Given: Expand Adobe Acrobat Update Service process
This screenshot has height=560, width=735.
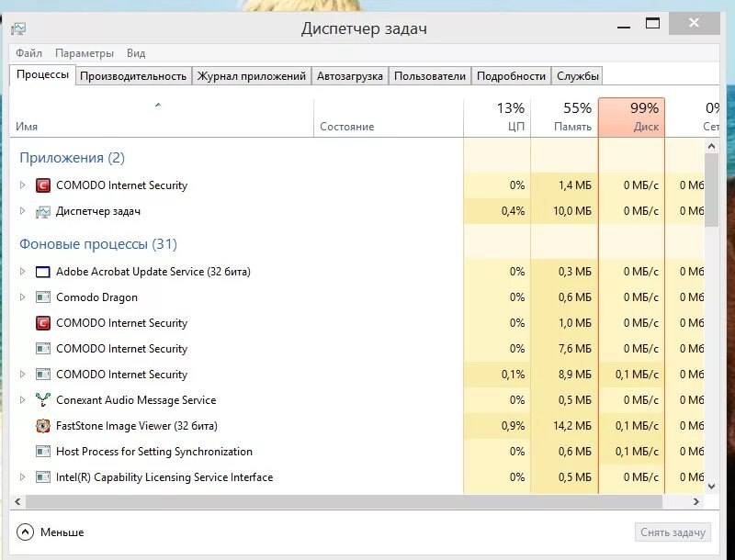Looking at the screenshot, I should coord(22,271).
